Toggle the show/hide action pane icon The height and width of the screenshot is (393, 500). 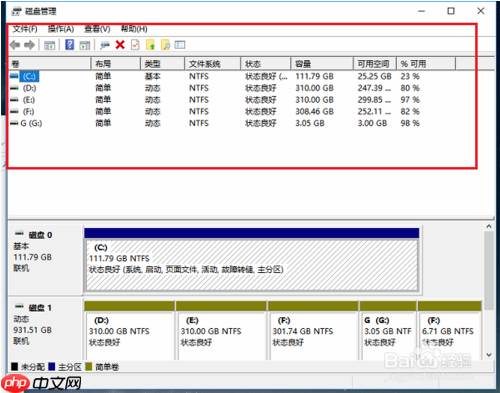click(x=85, y=45)
